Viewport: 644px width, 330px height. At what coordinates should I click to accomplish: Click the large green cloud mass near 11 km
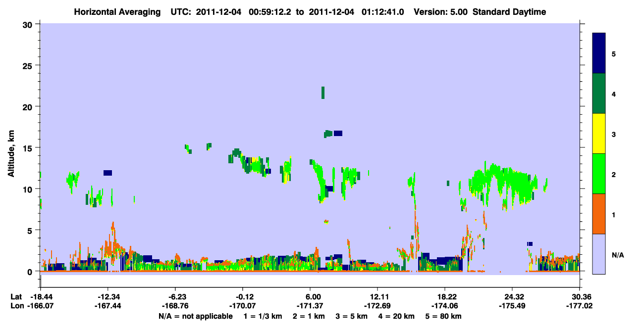click(x=503, y=183)
